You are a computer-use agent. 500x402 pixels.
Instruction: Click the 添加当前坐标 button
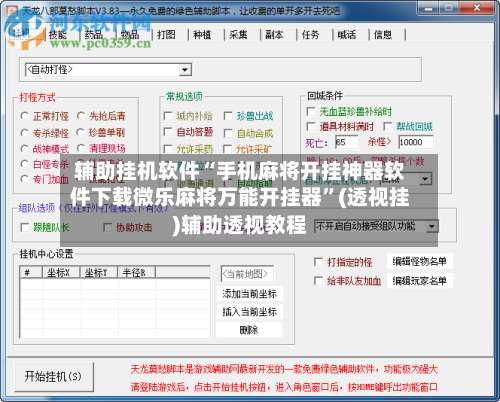tap(249, 294)
